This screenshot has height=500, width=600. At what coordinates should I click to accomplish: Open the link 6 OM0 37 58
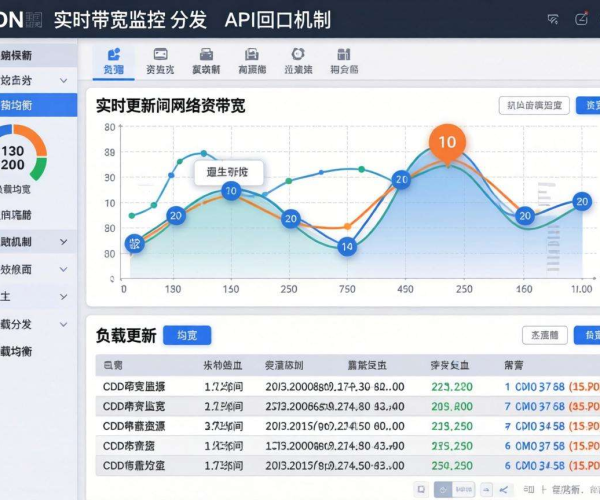pyautogui.click(x=535, y=446)
